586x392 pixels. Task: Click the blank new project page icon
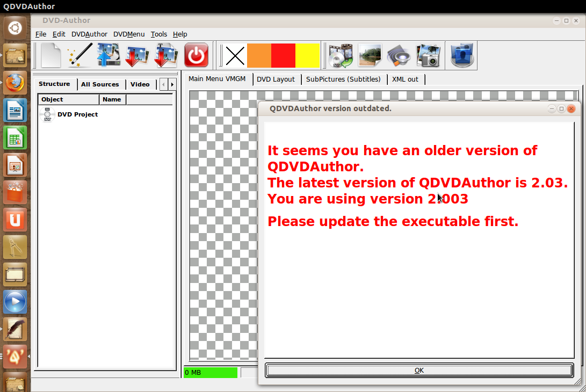point(51,55)
